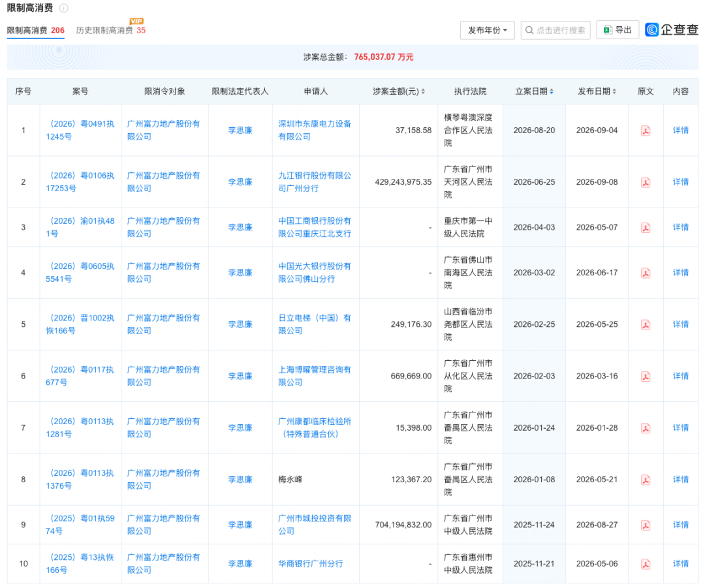Open PDF original for 广州康都临床检验所 row
Screen dimensions: 705x588
(646, 428)
